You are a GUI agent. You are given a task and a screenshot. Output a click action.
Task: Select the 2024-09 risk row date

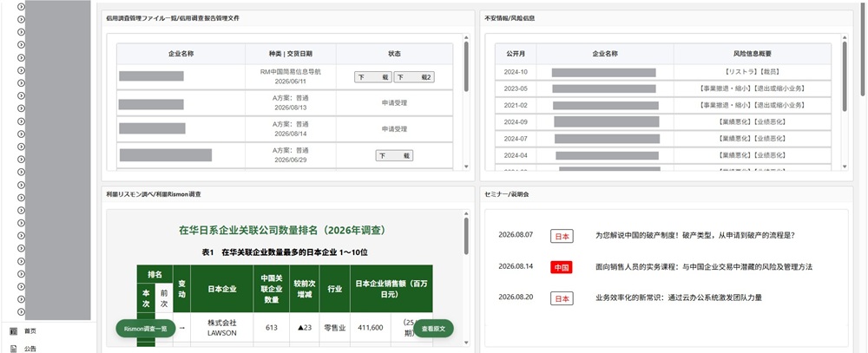(x=516, y=121)
